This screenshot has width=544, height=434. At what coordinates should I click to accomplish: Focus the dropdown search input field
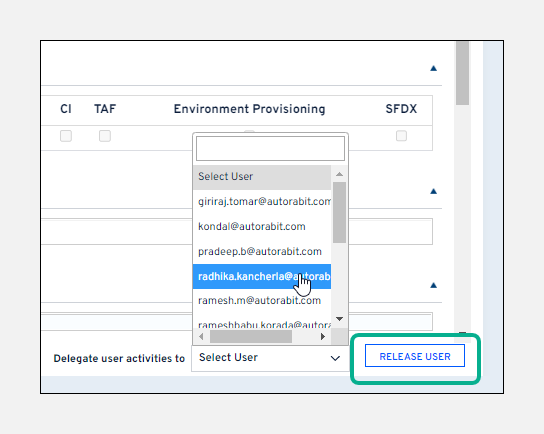click(270, 148)
